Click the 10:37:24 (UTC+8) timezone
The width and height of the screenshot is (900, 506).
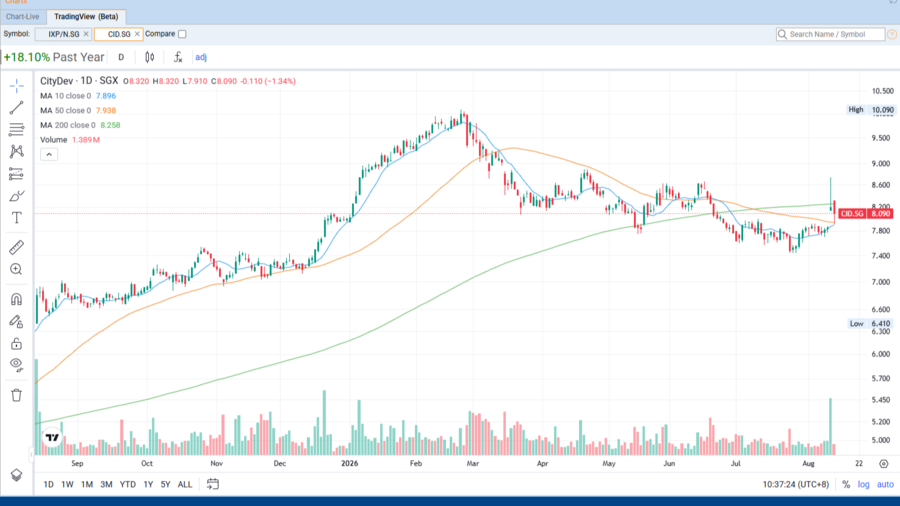[x=796, y=484]
